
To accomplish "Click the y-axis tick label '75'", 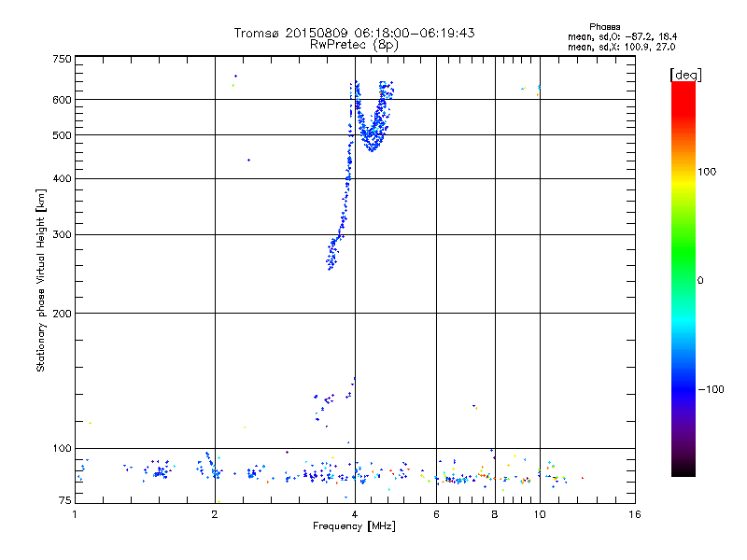I will coord(65,500).
